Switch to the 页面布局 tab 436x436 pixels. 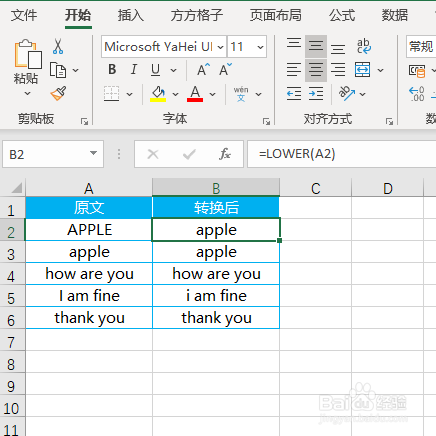pos(276,15)
